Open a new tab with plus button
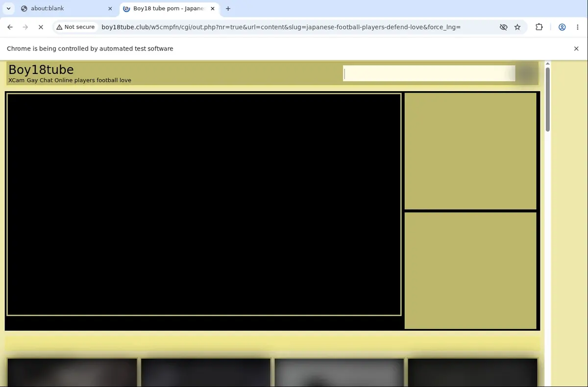The image size is (588, 387). [x=228, y=8]
